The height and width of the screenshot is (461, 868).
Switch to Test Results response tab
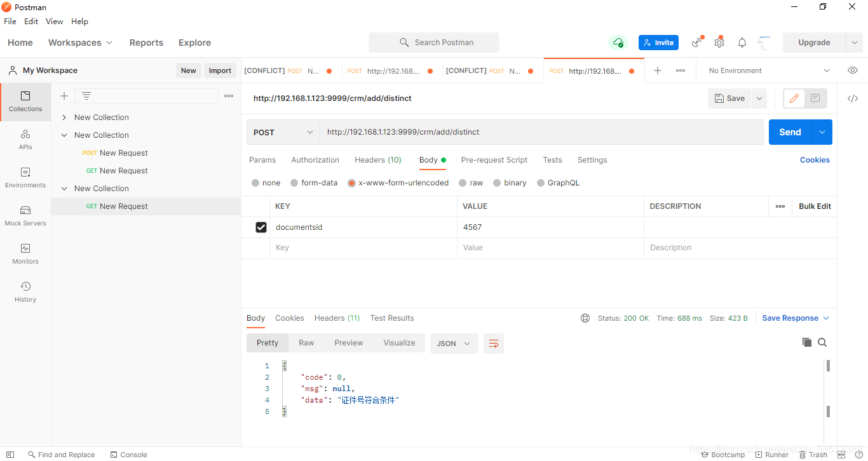(x=392, y=318)
